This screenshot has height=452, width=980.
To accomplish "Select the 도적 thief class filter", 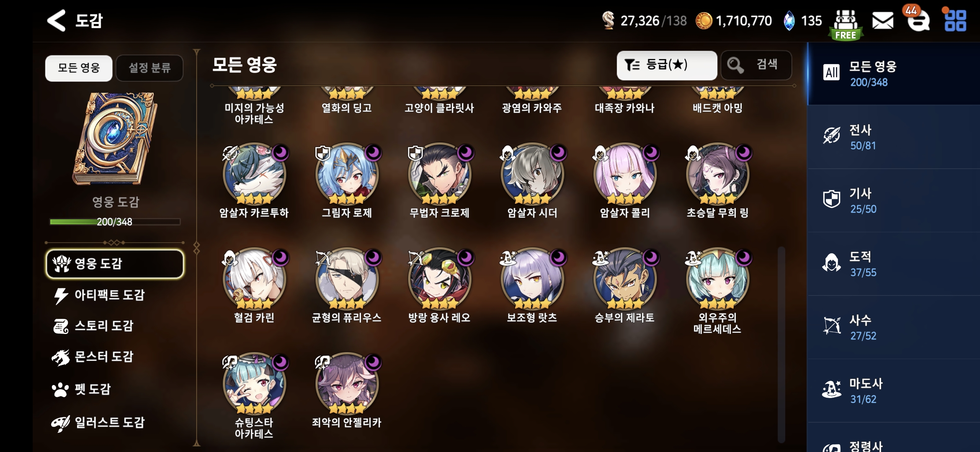I will coord(893,264).
